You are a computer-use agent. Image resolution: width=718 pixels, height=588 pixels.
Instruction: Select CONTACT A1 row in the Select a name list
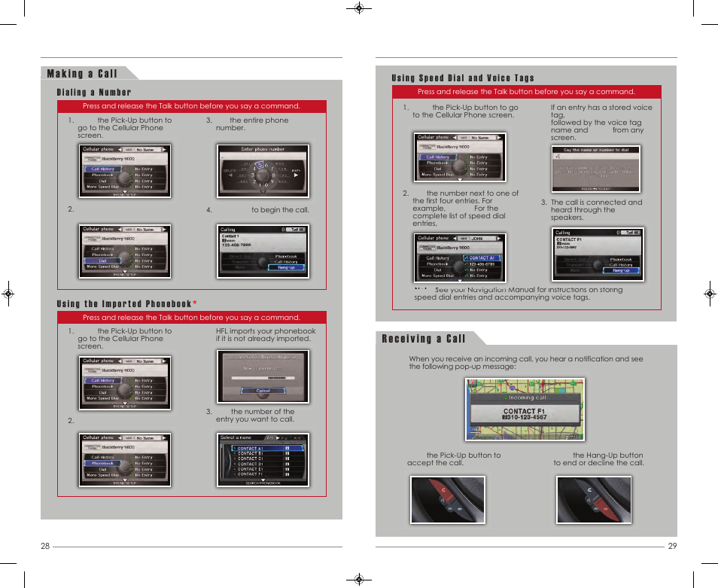pyautogui.click(x=267, y=448)
